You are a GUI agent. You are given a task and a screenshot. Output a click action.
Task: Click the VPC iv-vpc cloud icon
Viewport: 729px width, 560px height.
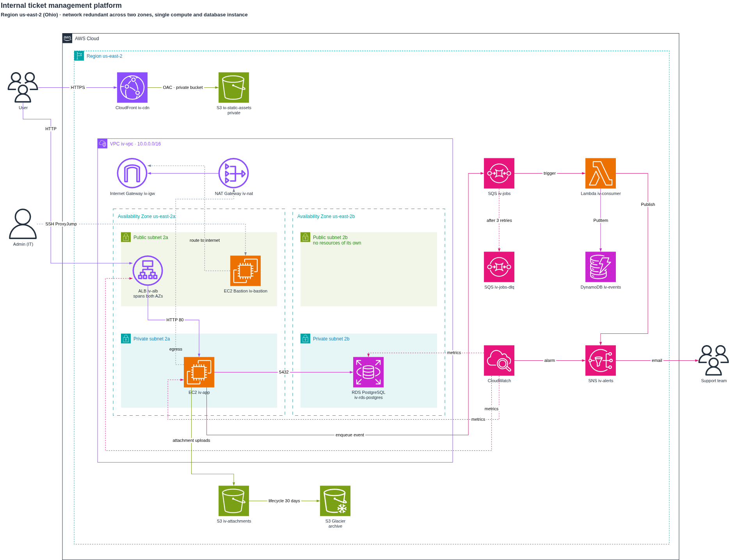(103, 144)
